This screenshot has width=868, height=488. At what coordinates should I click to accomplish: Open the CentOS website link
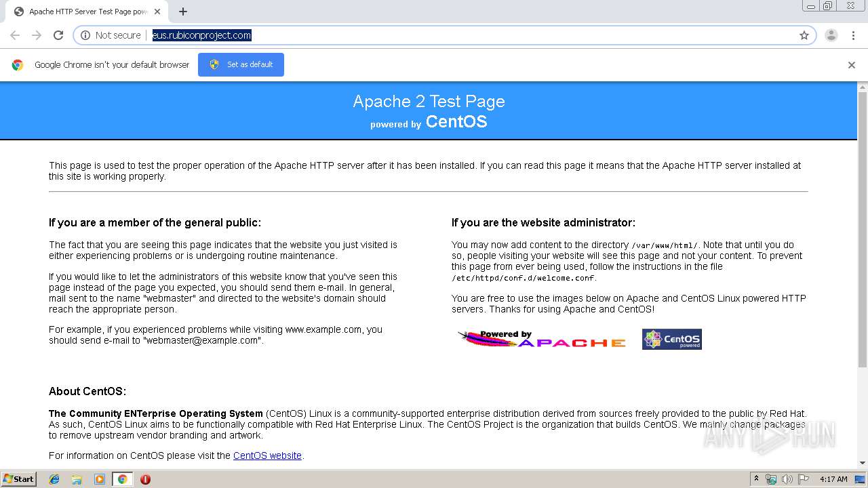pyautogui.click(x=267, y=455)
